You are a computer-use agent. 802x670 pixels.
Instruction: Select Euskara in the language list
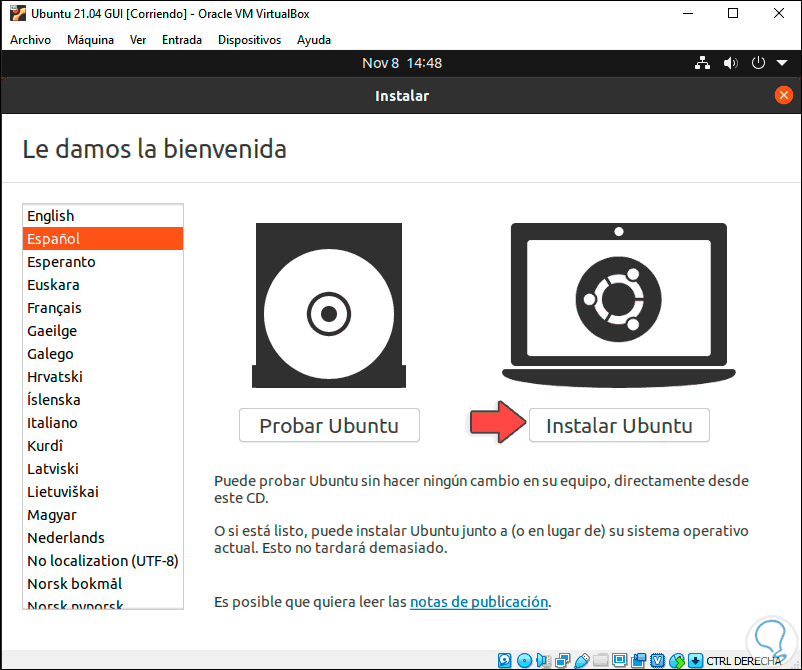pyautogui.click(x=103, y=285)
